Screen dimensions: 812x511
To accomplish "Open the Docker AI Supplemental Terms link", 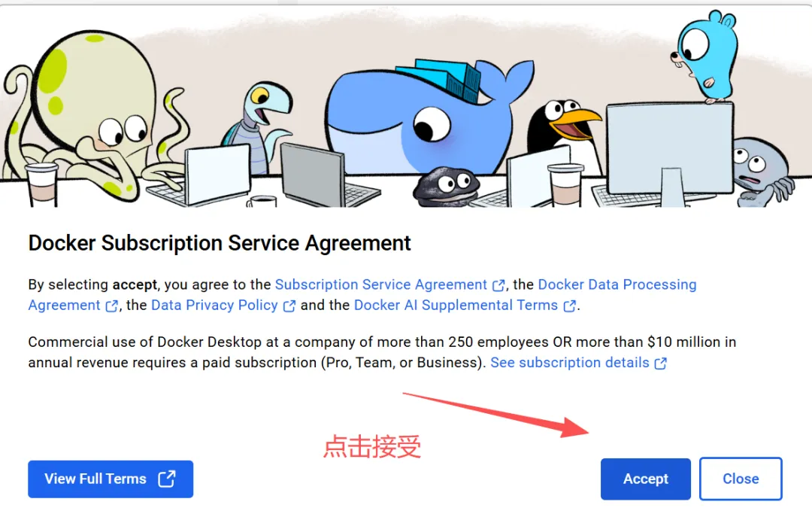I will click(x=456, y=306).
